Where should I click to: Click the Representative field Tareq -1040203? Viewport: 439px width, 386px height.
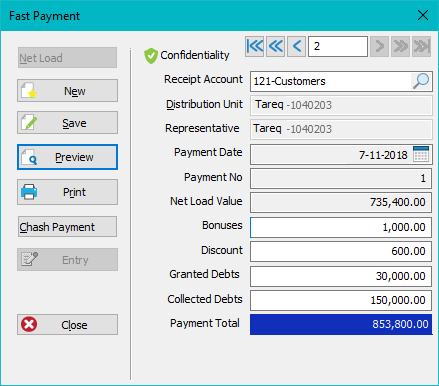[341, 129]
